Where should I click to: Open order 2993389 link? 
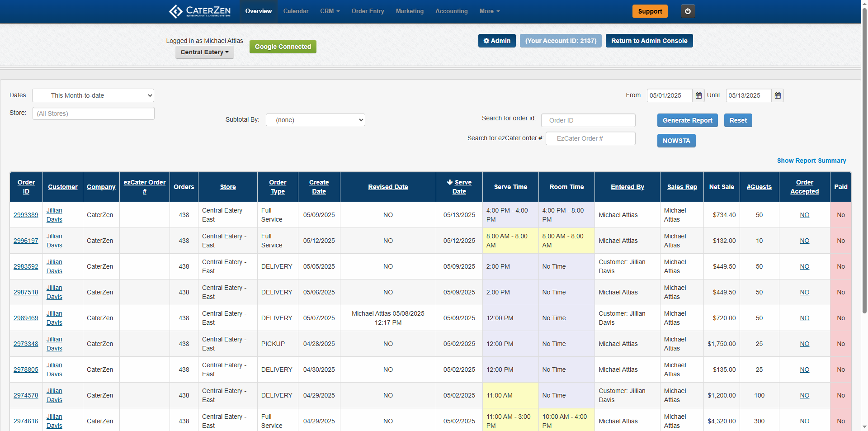click(x=26, y=215)
